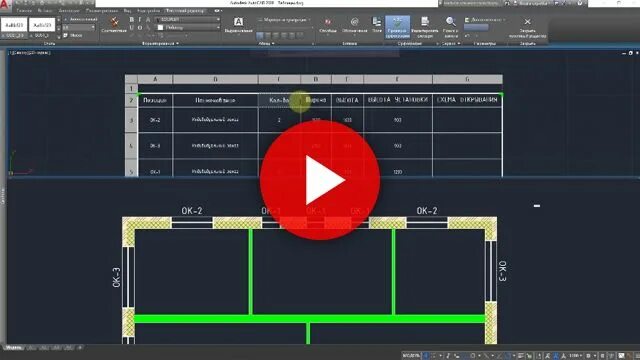Toggle Italic formatting
Screen dimensions: 640x360
(140, 20)
